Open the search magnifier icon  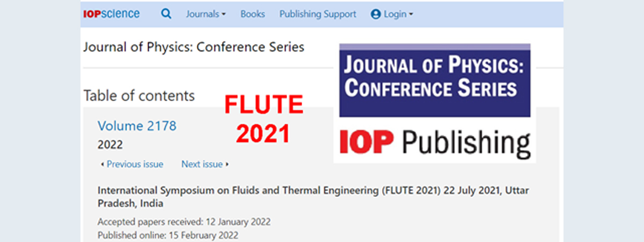point(166,14)
